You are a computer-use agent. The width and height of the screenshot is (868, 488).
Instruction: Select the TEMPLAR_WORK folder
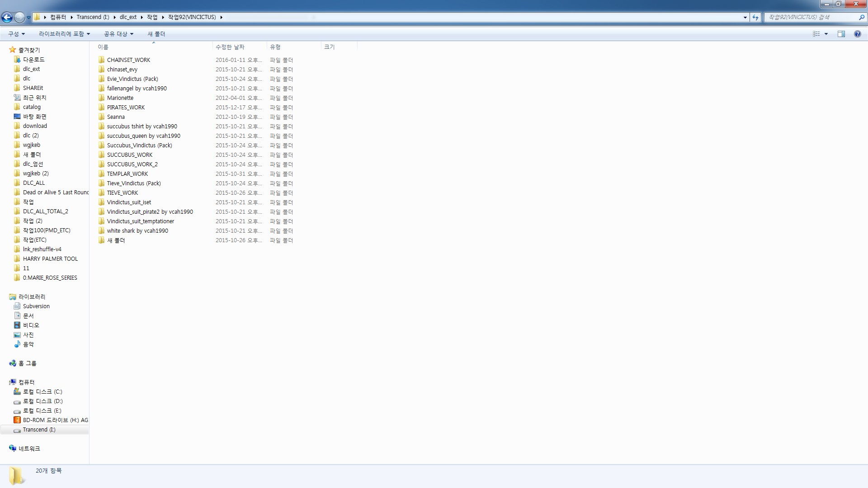point(127,174)
